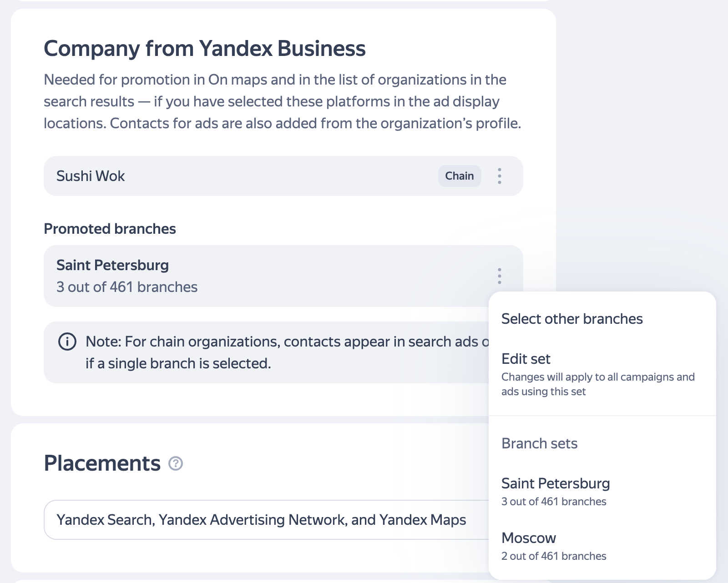Click "2 out of 461 branches" subtitle
Viewport: 728px width, 583px height.
[x=554, y=556]
